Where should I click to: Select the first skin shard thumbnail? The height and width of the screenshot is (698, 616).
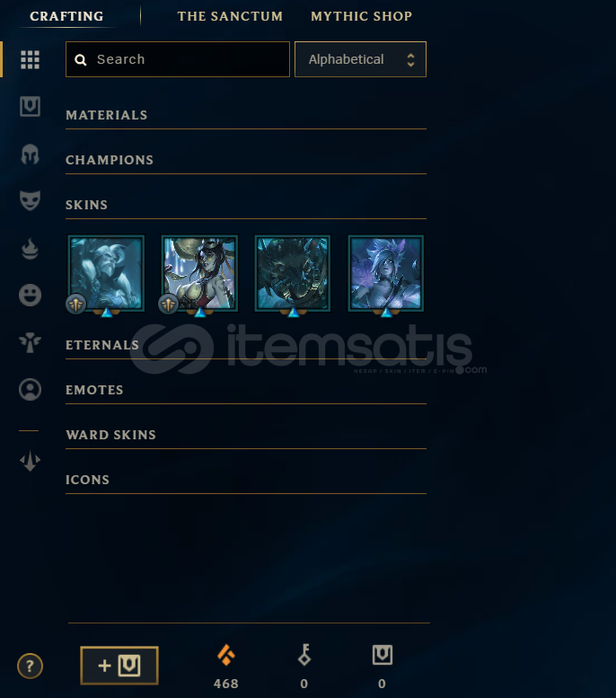click(106, 273)
